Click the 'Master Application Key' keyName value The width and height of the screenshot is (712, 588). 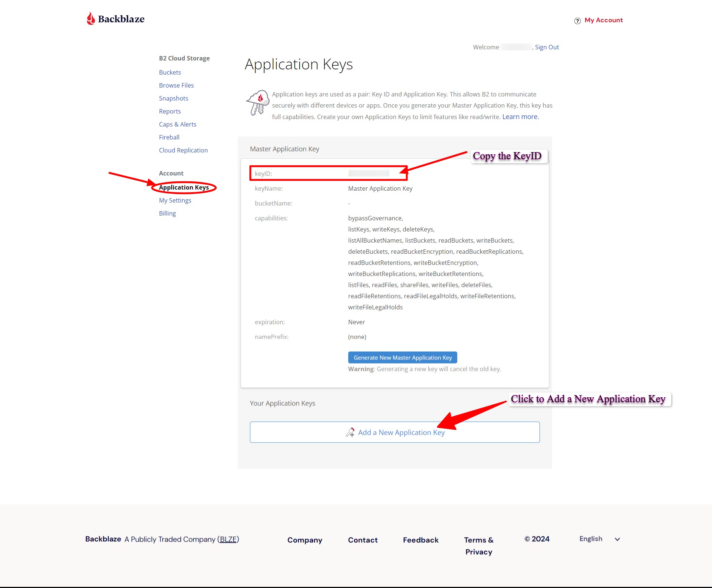click(x=380, y=188)
